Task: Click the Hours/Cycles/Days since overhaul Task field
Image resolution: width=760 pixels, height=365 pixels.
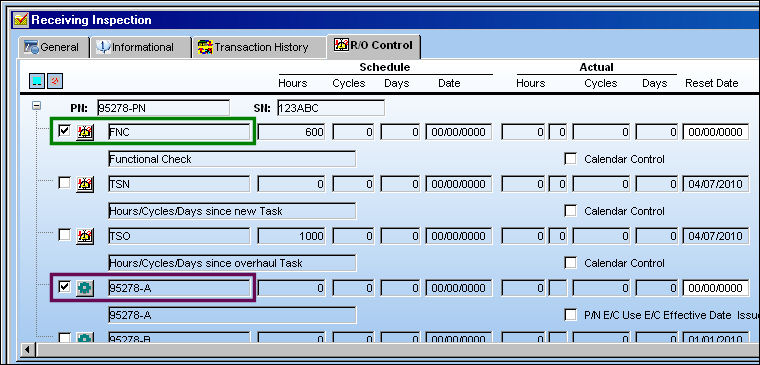Action: 232,263
